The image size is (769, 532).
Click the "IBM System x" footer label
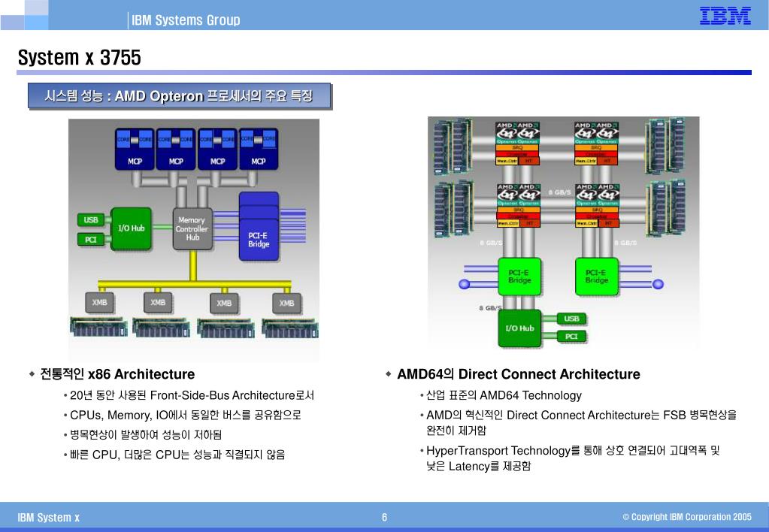pos(49,518)
